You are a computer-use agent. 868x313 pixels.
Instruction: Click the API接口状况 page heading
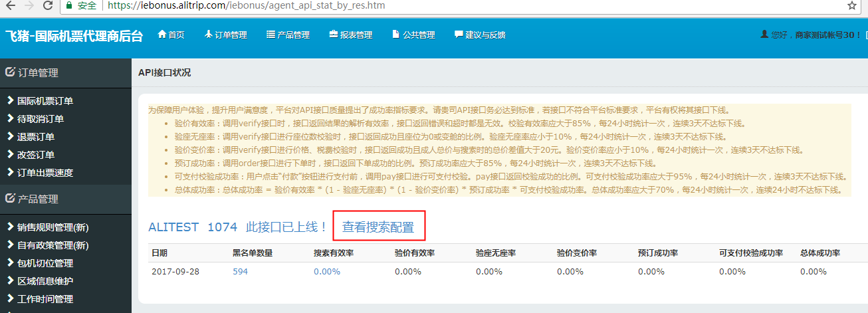[x=164, y=72]
